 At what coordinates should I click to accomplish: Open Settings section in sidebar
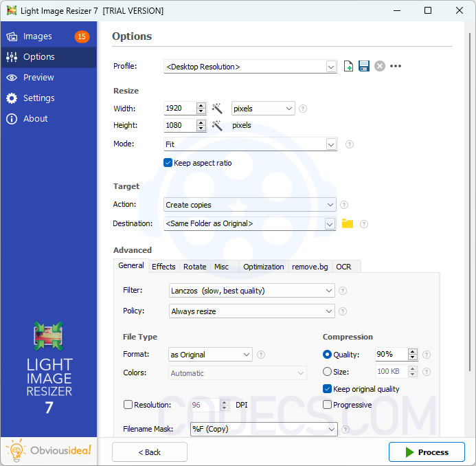pos(49,98)
